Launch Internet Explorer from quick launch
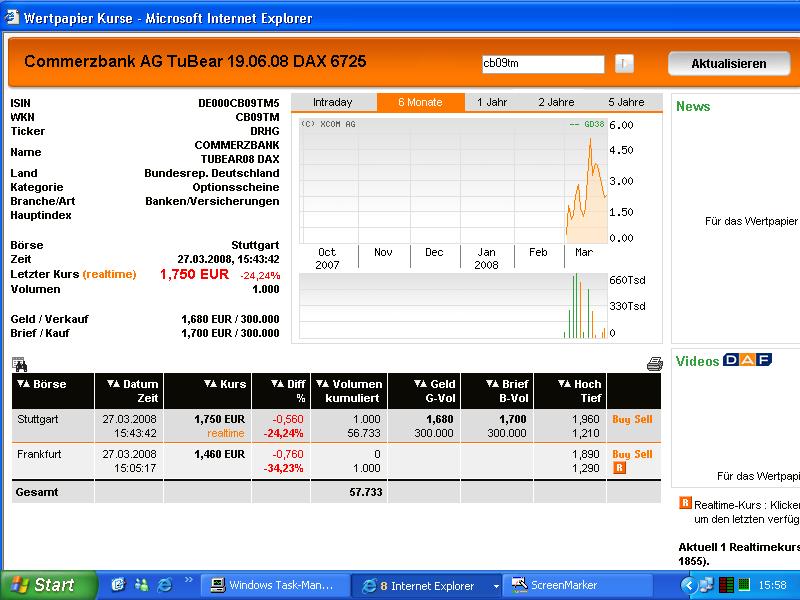Screen dimensions: 800x600 point(164,584)
